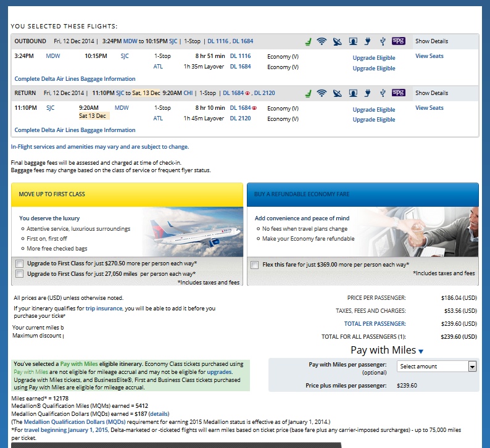Open outbound Complete Delta Air Lines Baggage Information

click(75, 79)
